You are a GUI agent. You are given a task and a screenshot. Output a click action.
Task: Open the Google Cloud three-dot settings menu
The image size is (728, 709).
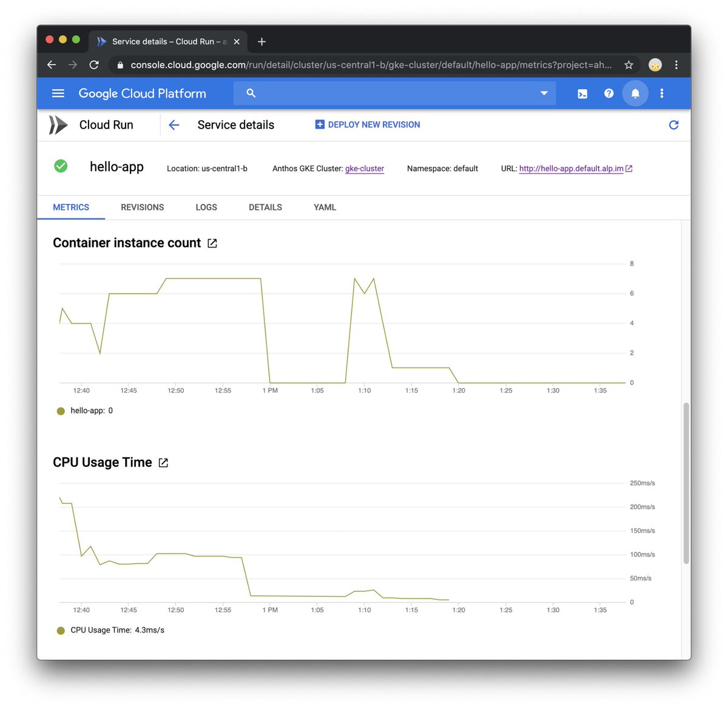coord(662,93)
